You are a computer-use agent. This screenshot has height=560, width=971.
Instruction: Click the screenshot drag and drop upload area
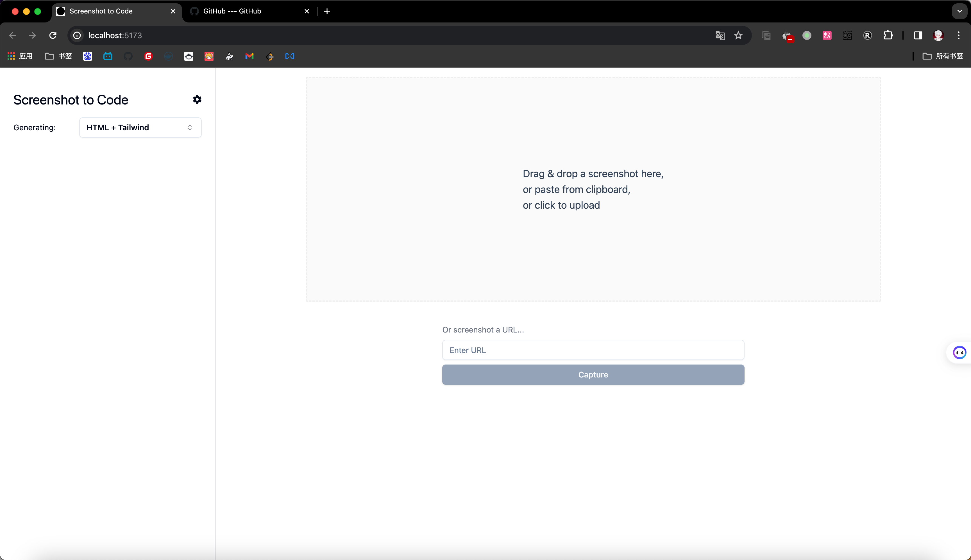pyautogui.click(x=593, y=189)
